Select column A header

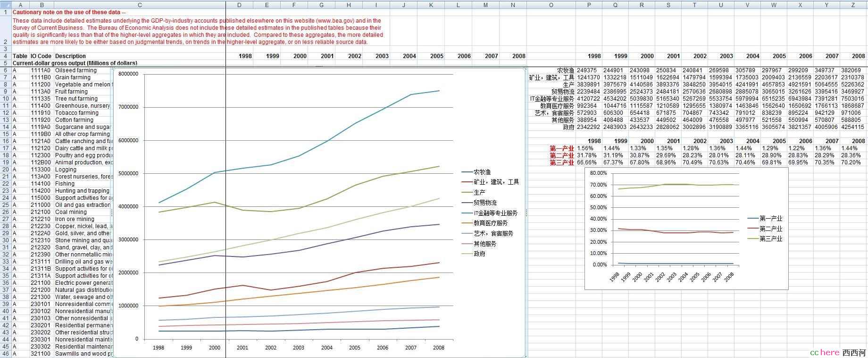click(20, 5)
